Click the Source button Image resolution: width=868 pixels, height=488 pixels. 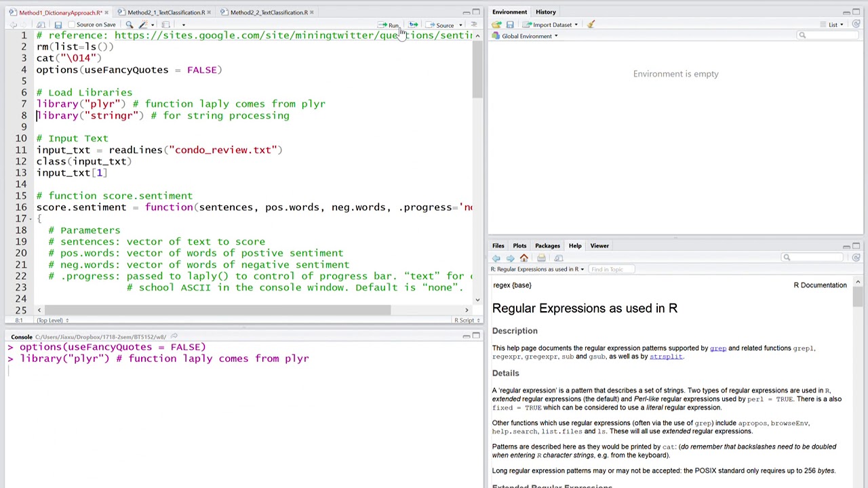[441, 25]
